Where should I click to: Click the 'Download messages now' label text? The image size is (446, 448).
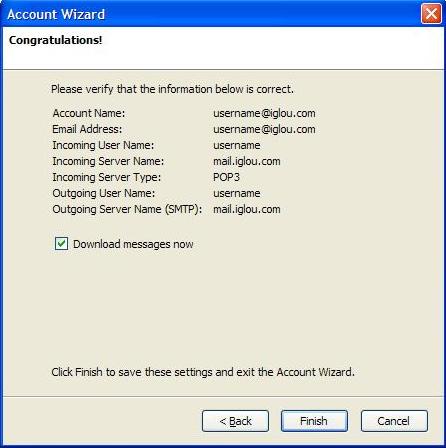click(x=133, y=244)
